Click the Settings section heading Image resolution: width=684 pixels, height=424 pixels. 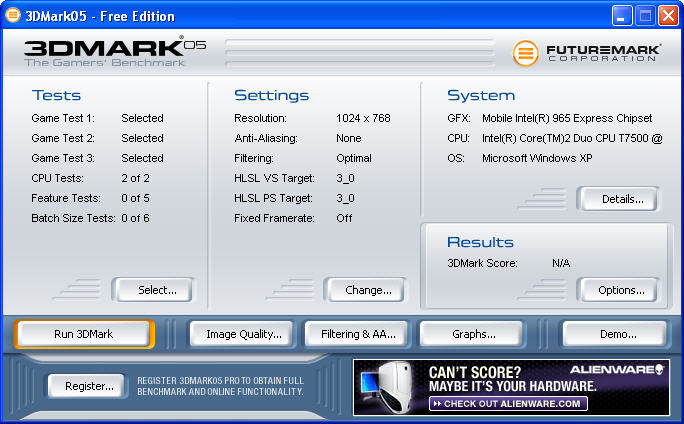pos(271,96)
